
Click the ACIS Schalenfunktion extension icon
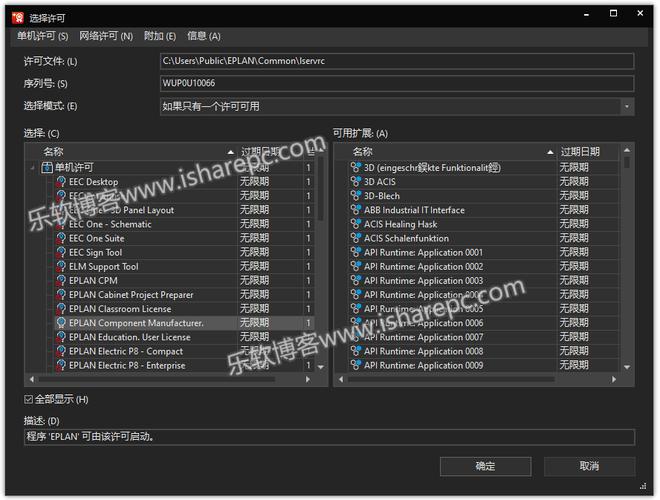[x=356, y=238]
